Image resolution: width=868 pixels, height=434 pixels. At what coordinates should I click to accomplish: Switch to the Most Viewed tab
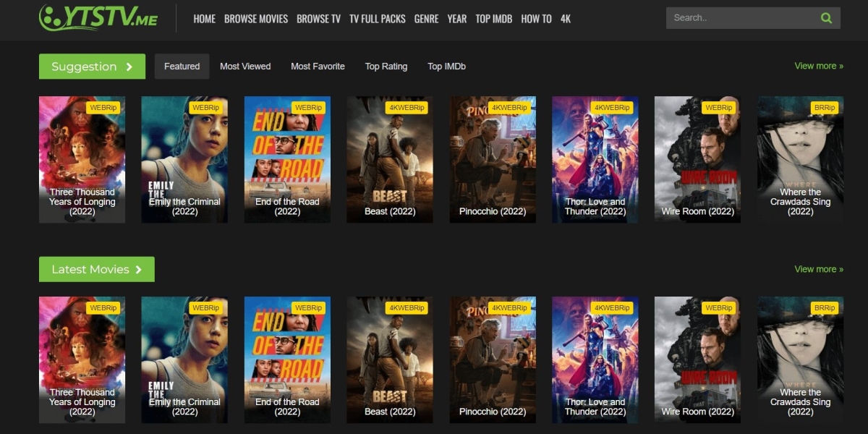tap(245, 67)
